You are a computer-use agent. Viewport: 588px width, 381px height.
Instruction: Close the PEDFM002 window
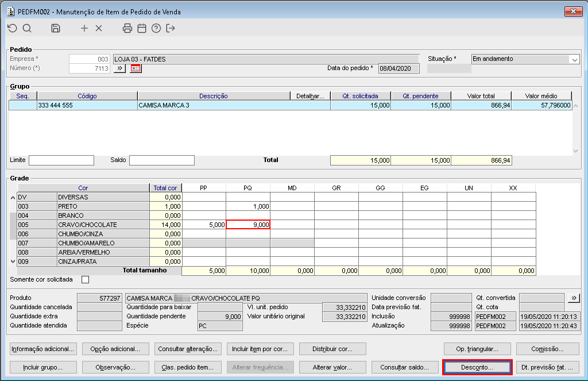pos(573,11)
